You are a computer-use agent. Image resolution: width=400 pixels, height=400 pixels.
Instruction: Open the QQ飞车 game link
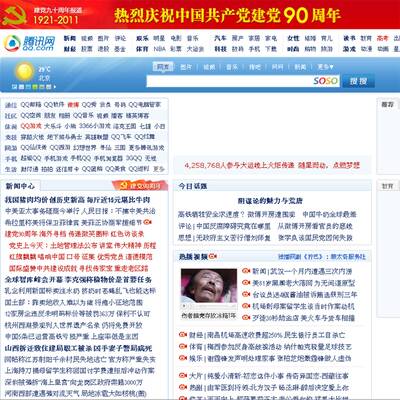point(121,137)
